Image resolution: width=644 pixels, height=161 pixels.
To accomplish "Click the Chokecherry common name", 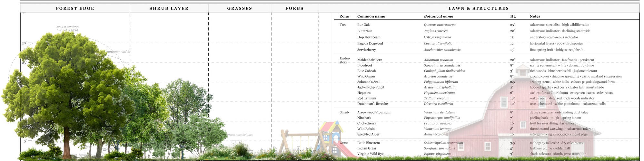I will point(366,123).
